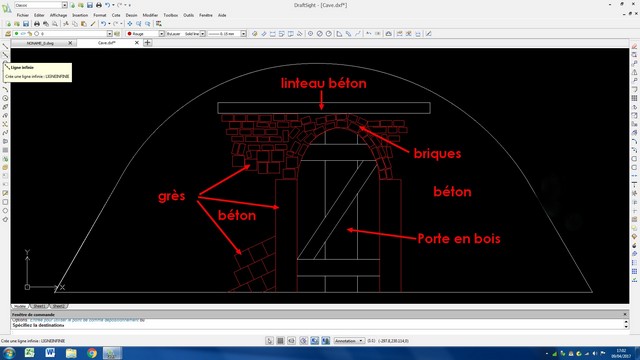The height and width of the screenshot is (360, 640).
Task: Add a new drawing tab with plus button
Action: coord(147,42)
